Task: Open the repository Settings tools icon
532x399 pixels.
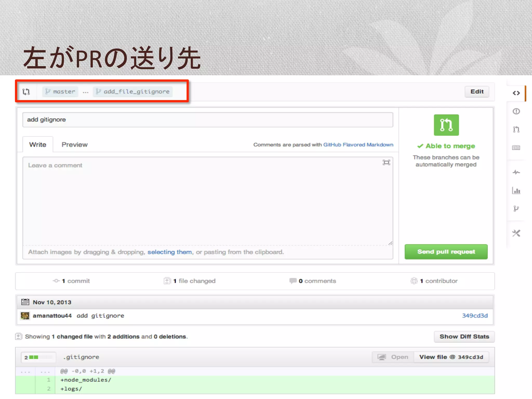Action: [516, 233]
